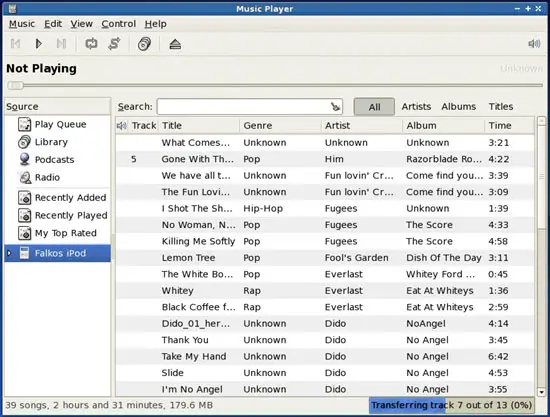Screen dimensions: 550x417
Task: Sort songs by the Genre column header
Action: (x=280, y=126)
